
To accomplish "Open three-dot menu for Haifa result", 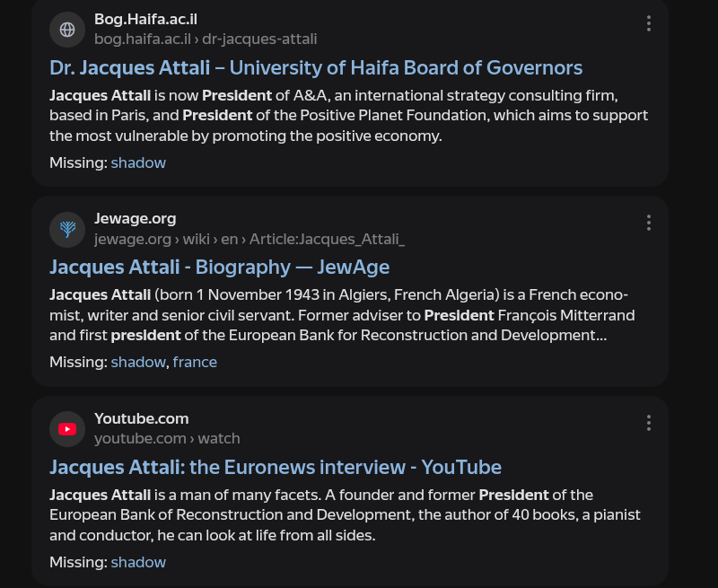I will 648,23.
